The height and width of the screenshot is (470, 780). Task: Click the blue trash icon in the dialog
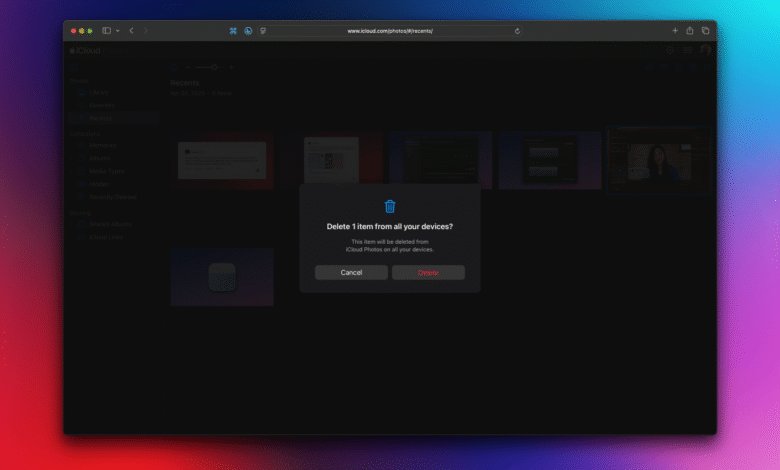(390, 206)
